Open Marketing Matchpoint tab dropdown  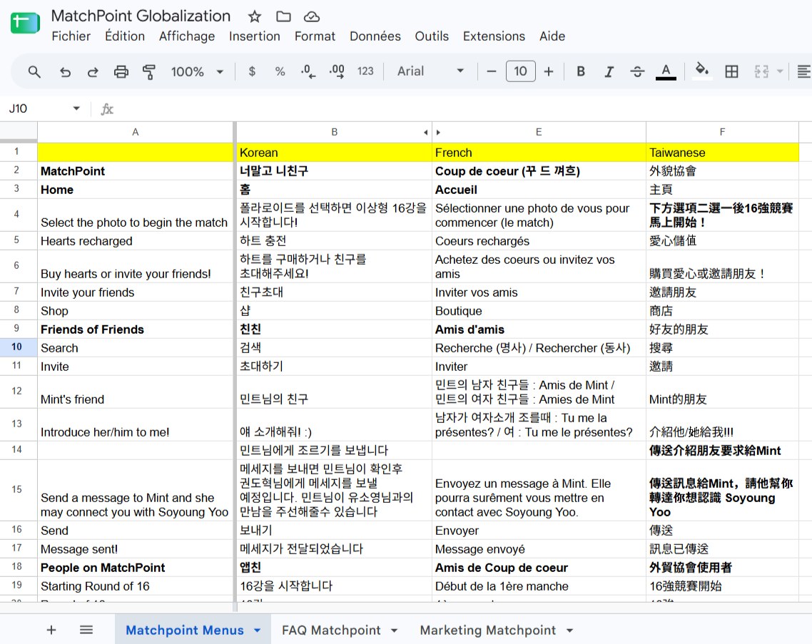coord(569,630)
